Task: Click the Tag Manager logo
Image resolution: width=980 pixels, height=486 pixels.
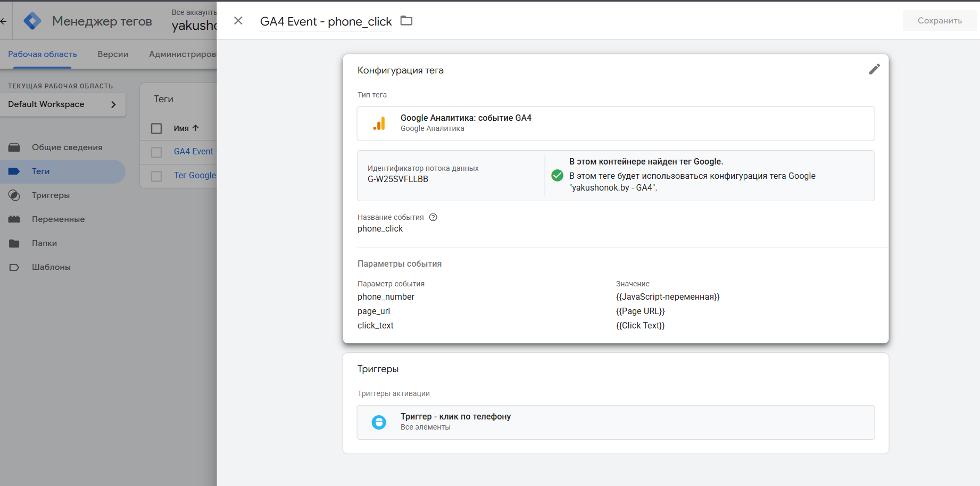Action: click(x=32, y=21)
